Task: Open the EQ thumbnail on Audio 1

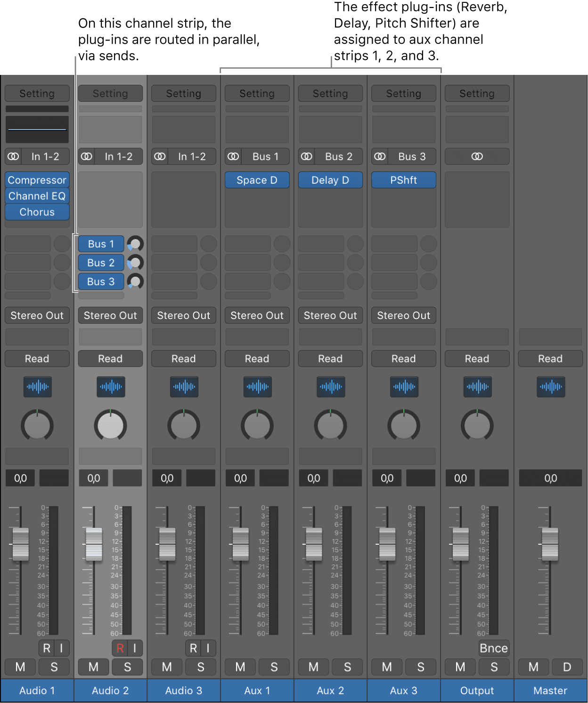Action: click(x=37, y=129)
